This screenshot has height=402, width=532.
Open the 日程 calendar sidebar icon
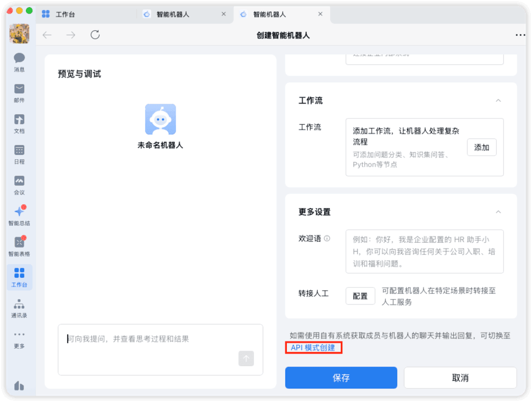tap(19, 154)
